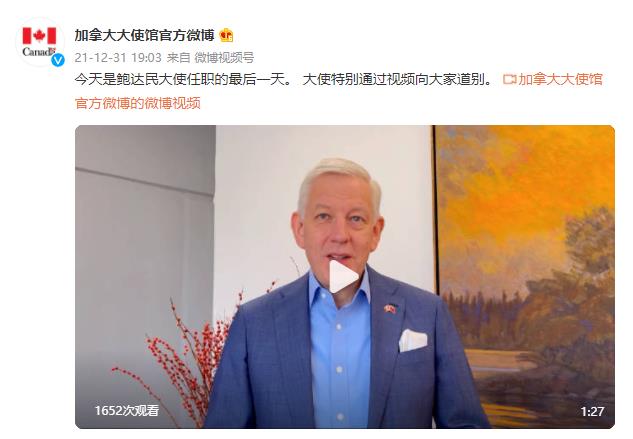Click the landscape painting in video thumbnail
This screenshot has width=633, height=439.
[525, 277]
